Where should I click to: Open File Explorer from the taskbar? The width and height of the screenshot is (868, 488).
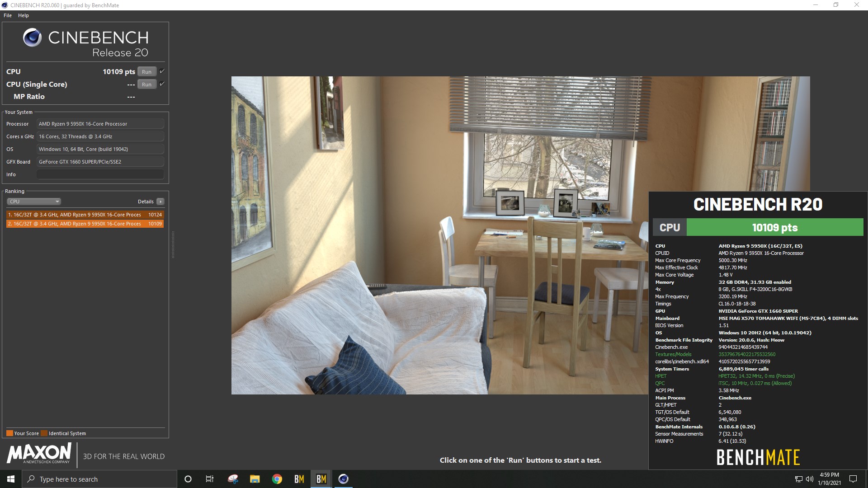click(x=255, y=479)
